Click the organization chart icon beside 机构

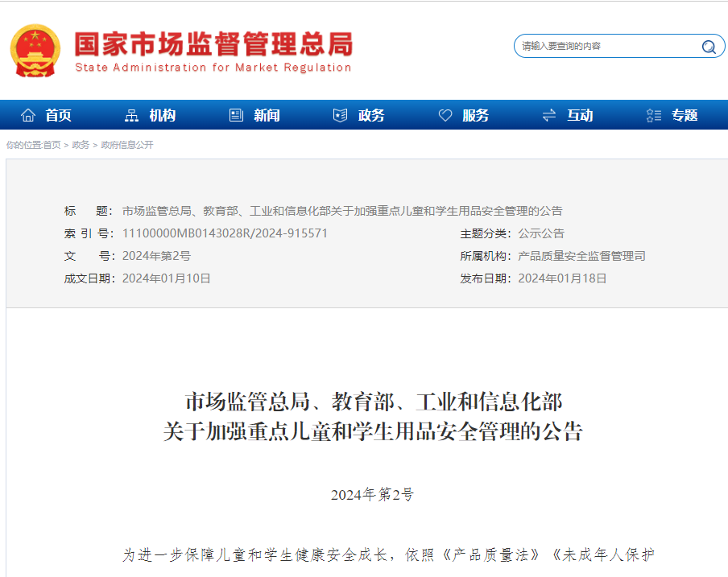pos(132,115)
